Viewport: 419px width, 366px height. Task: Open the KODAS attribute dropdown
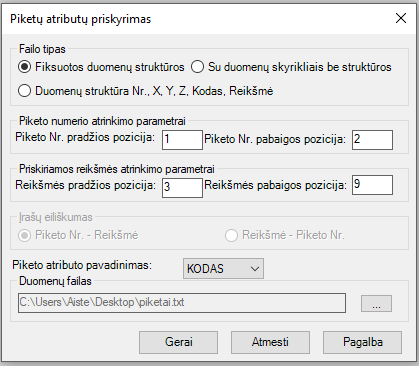click(223, 269)
